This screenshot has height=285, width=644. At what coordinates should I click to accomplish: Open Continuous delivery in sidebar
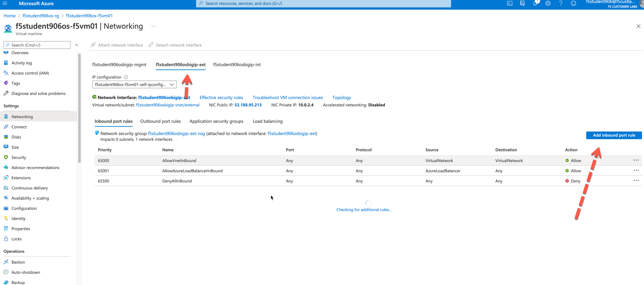[30, 188]
